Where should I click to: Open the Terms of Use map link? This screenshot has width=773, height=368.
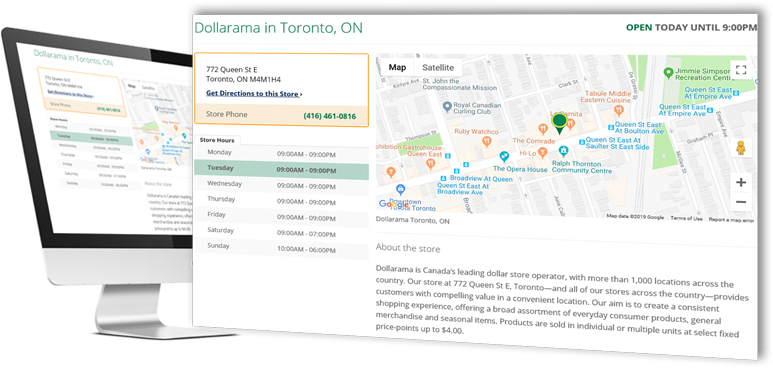[686, 219]
